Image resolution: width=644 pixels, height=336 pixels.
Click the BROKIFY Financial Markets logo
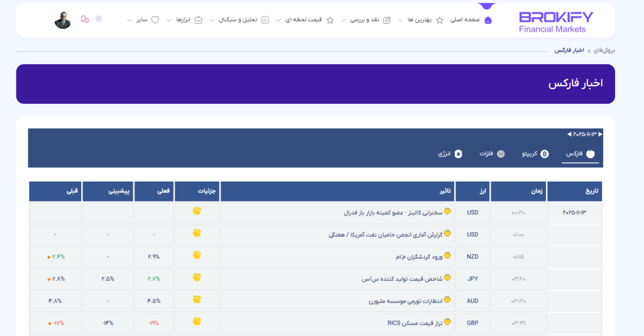click(x=556, y=22)
